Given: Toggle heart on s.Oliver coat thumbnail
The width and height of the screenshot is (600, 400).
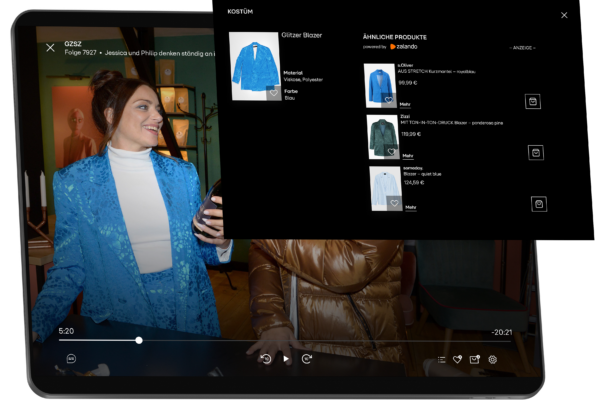Looking at the screenshot, I should [389, 100].
